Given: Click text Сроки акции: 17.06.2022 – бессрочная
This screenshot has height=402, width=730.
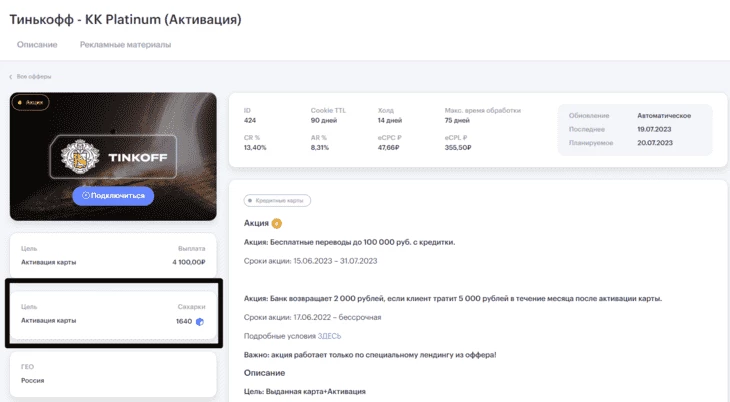Looking at the screenshot, I should [x=312, y=317].
